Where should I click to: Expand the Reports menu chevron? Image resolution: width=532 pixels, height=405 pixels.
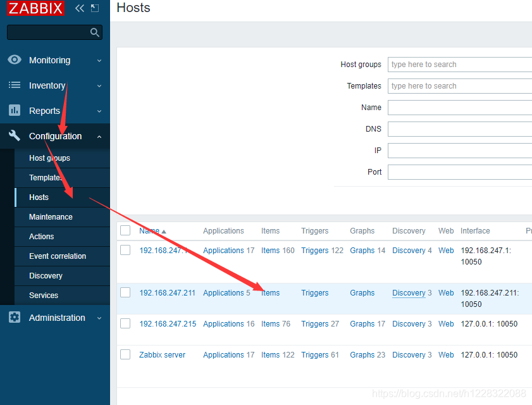(99, 111)
